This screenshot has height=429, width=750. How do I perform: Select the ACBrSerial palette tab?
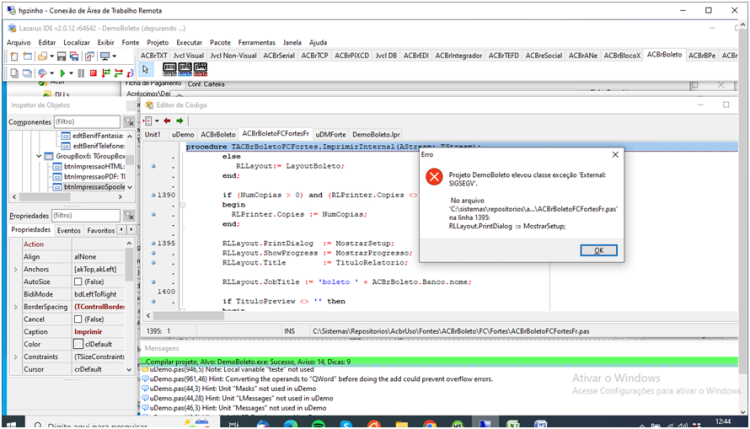click(x=279, y=55)
